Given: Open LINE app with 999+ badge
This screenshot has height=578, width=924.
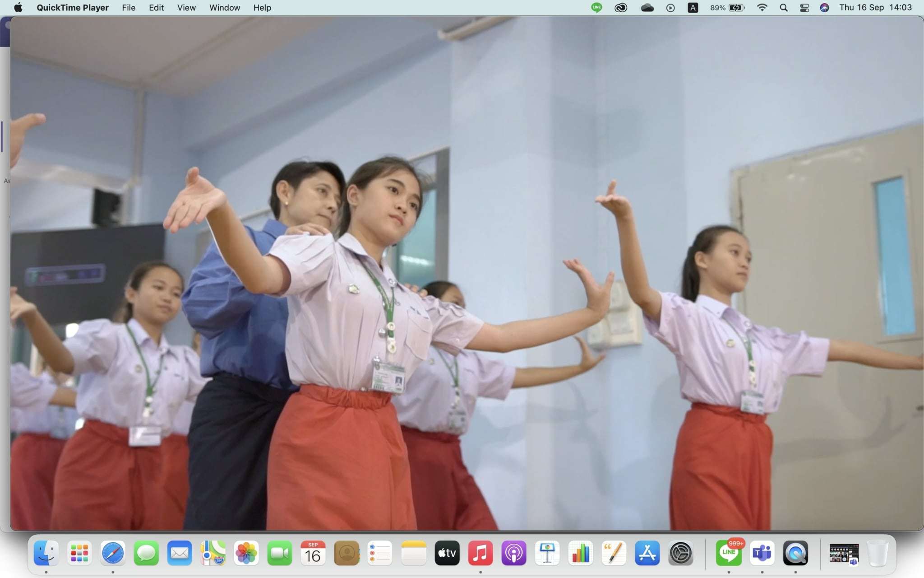Looking at the screenshot, I should coord(729,553).
